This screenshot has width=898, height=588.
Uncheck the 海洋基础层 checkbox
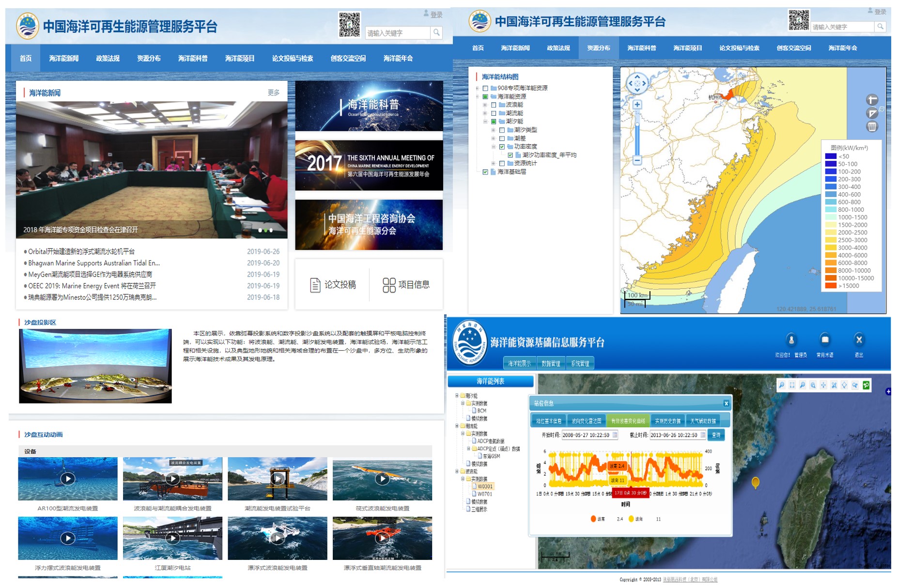coord(485,172)
